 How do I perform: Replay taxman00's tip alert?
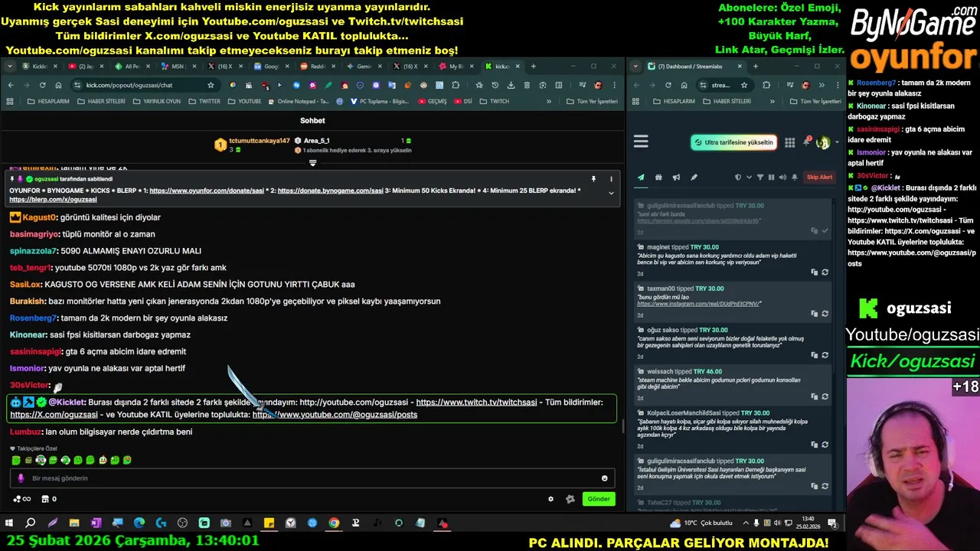tap(825, 314)
